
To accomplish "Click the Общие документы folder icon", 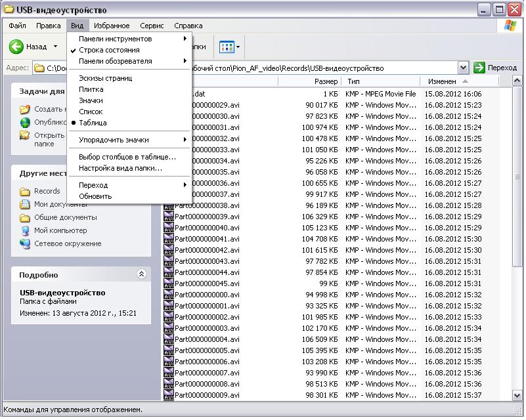I will click(25, 218).
